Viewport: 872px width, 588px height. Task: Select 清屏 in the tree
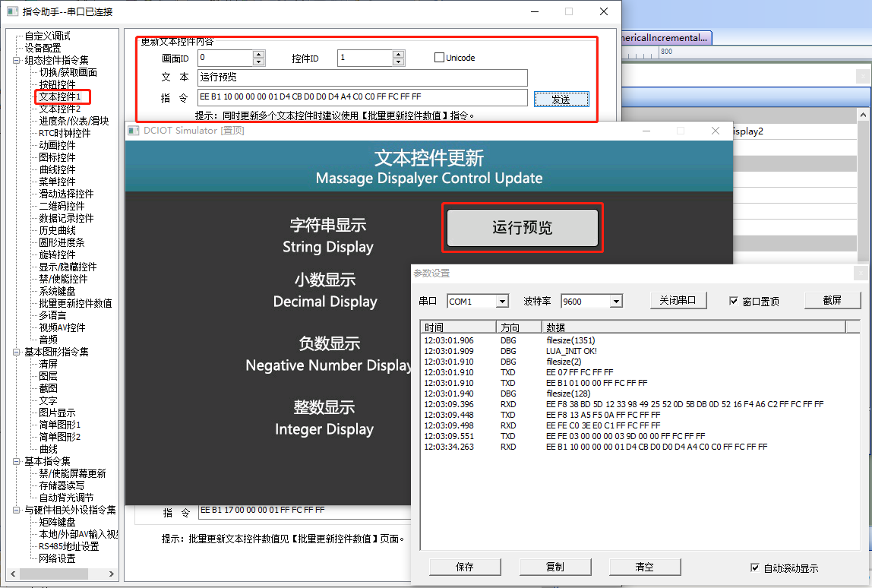[49, 365]
